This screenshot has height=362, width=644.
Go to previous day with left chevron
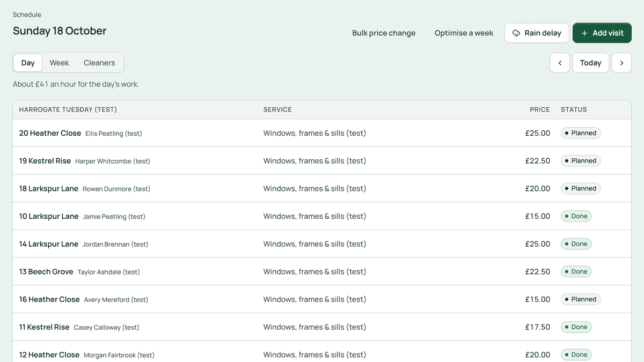[x=560, y=63]
